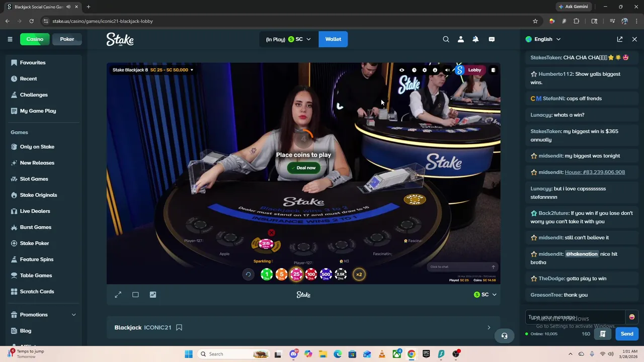Viewport: 644px width, 362px height.
Task: Open the user profile icon
Action: point(460,39)
